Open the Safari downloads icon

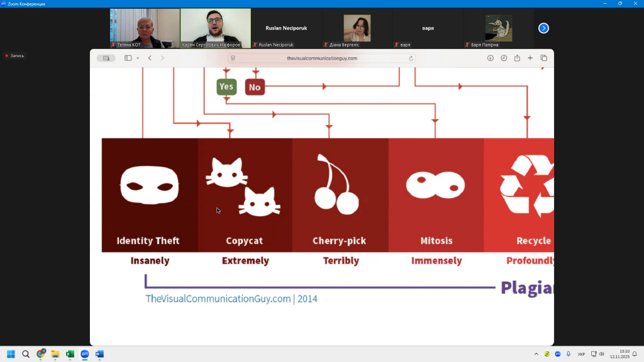[491, 58]
